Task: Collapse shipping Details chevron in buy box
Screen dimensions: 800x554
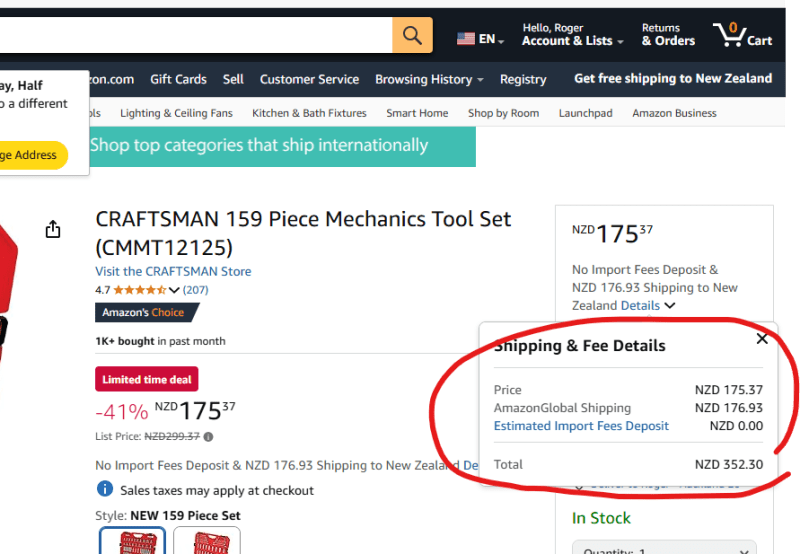Action: tap(670, 306)
